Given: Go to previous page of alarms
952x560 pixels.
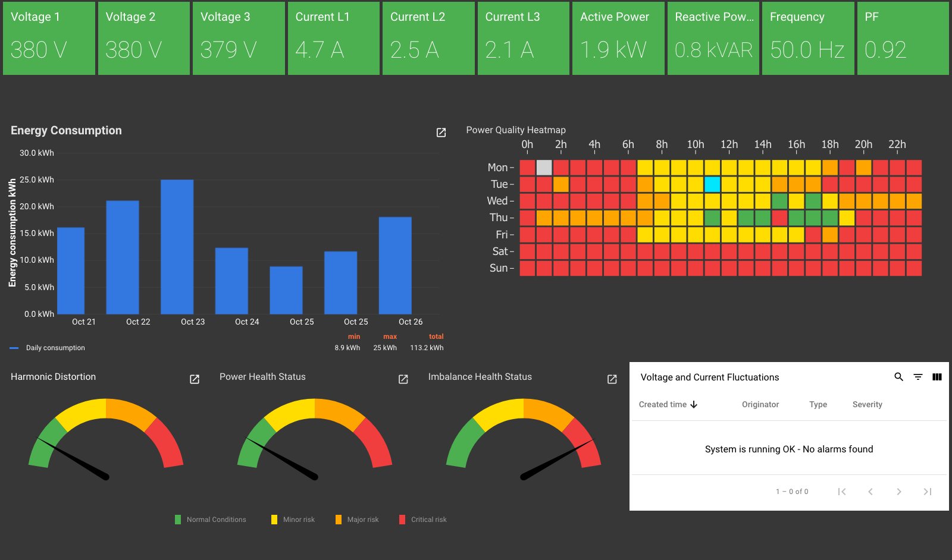Looking at the screenshot, I should [x=870, y=492].
